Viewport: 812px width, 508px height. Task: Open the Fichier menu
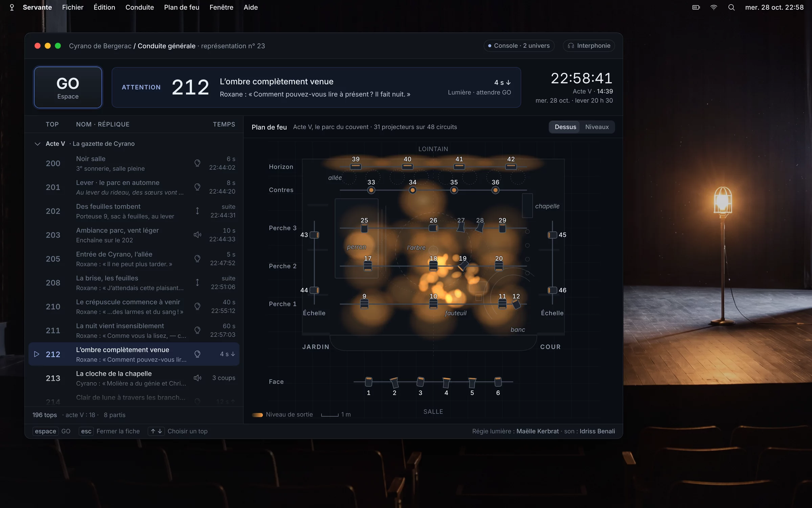point(72,7)
